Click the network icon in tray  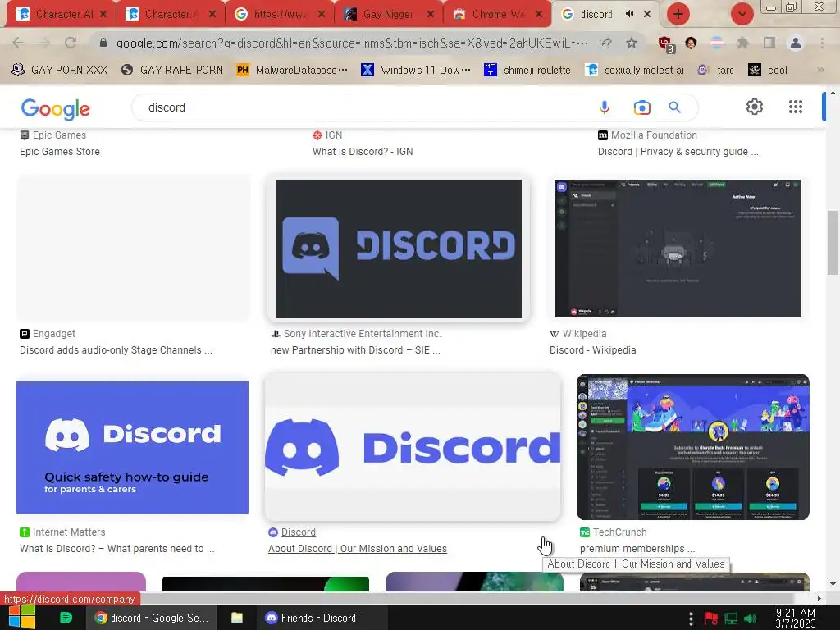(731, 619)
